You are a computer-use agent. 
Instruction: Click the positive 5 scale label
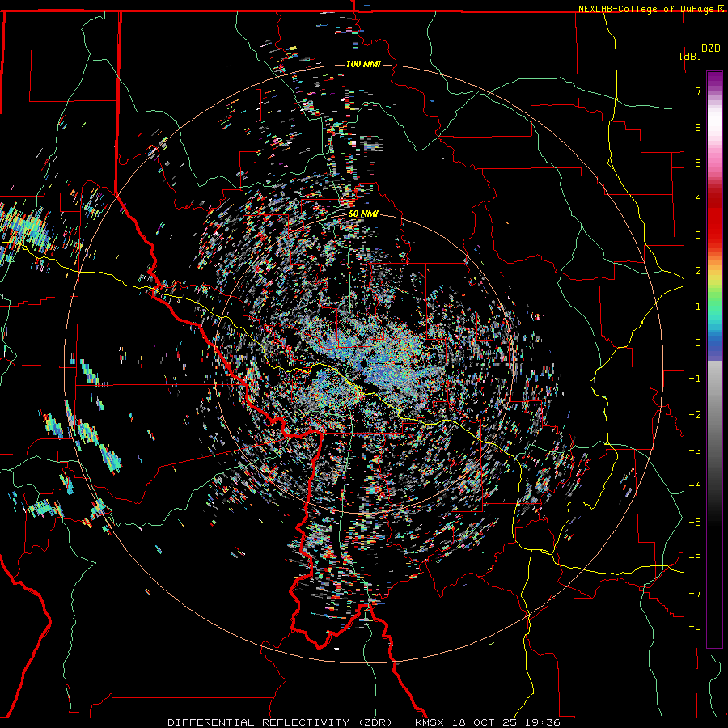pos(698,163)
